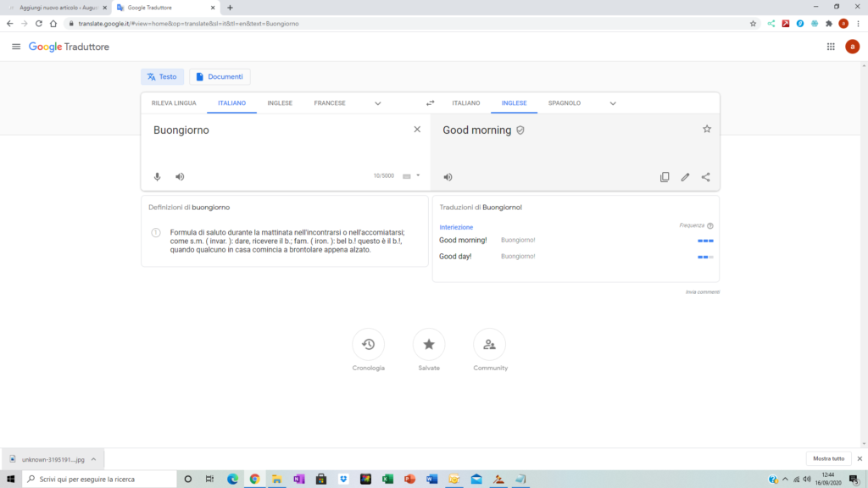Open the Google apps grid

[x=831, y=47]
